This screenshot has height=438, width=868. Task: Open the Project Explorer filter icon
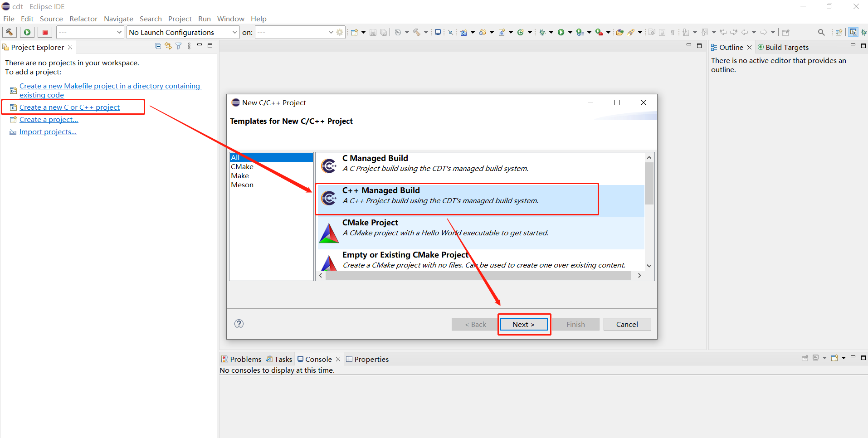coord(179,46)
